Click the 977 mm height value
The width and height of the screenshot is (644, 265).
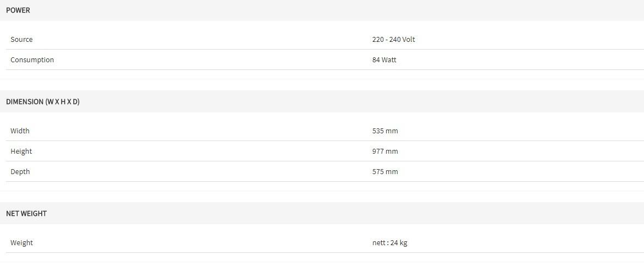click(x=385, y=151)
